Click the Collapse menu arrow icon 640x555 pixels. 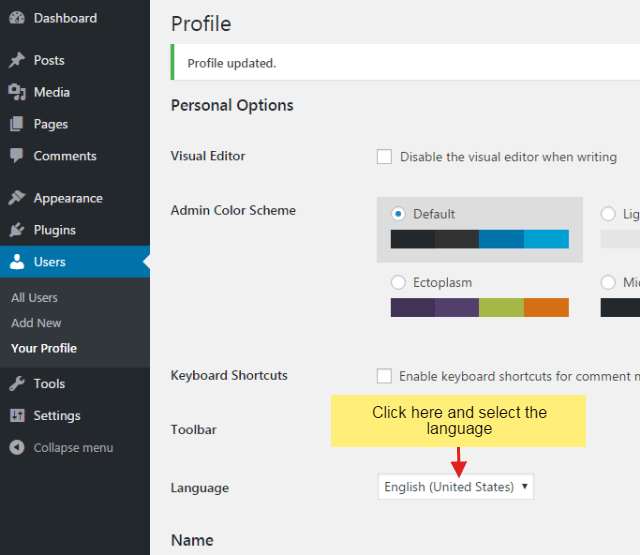click(x=17, y=447)
